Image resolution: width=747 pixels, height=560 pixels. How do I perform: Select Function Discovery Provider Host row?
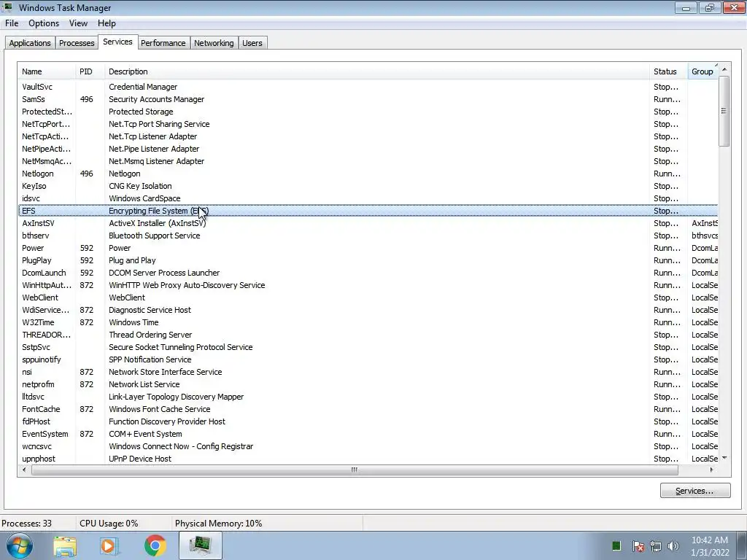[368, 421]
